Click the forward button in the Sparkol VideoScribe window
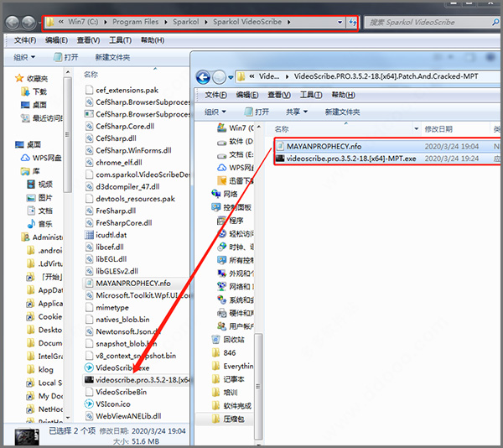Image resolution: width=503 pixels, height=448 pixels. point(29,23)
